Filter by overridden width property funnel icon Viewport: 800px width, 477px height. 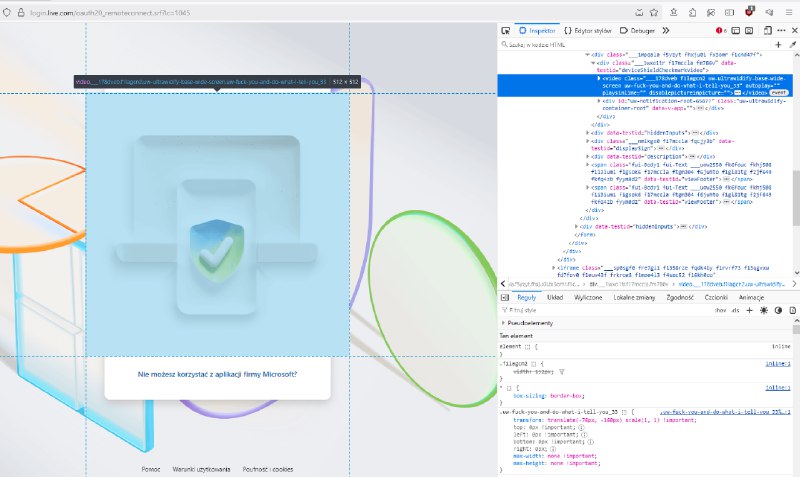pyautogui.click(x=562, y=372)
